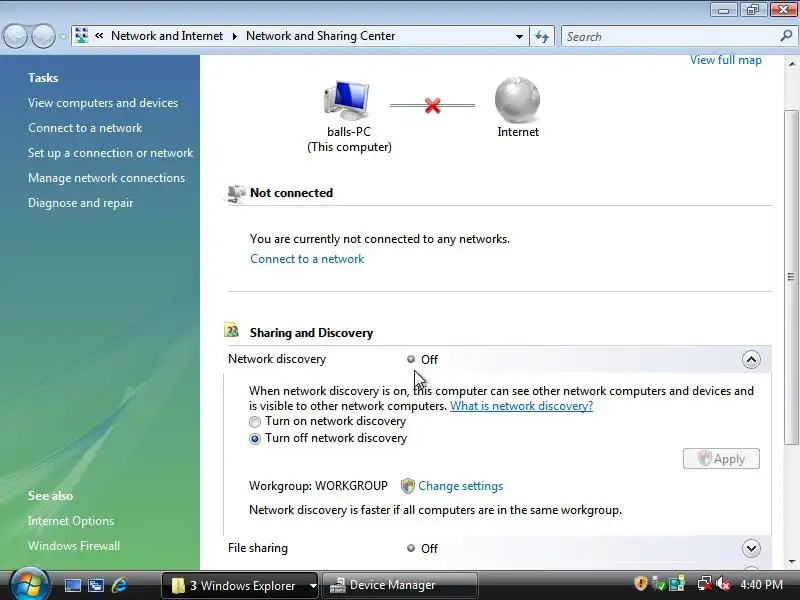This screenshot has width=800, height=600.
Task: Click the scrollbar up arrow
Action: [791, 64]
